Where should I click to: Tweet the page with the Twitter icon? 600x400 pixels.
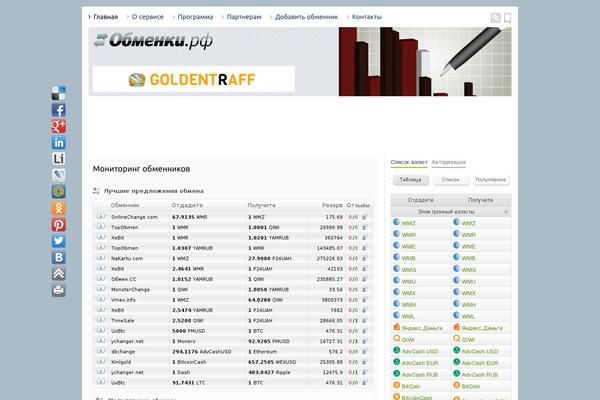pos(59,241)
